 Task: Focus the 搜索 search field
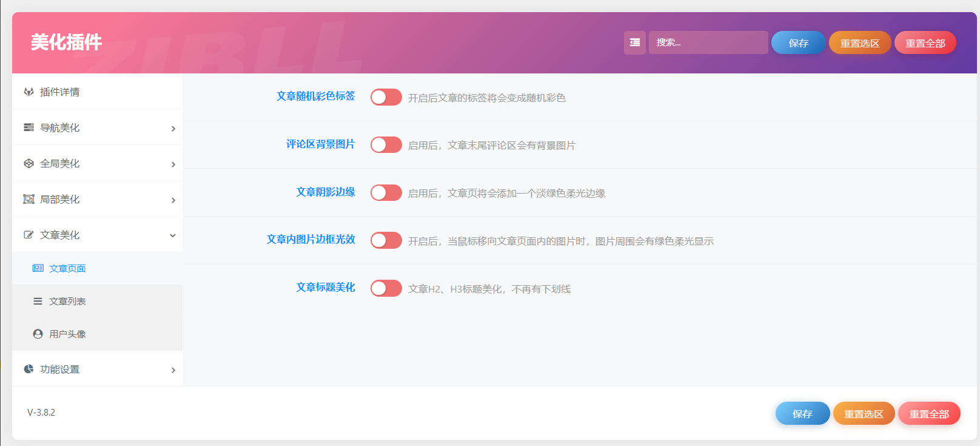coord(708,42)
